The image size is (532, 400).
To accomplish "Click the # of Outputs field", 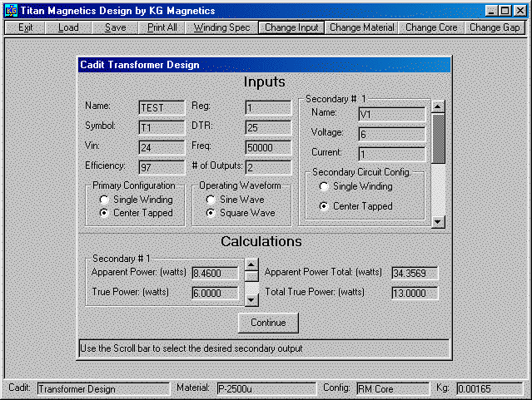I will [x=268, y=167].
